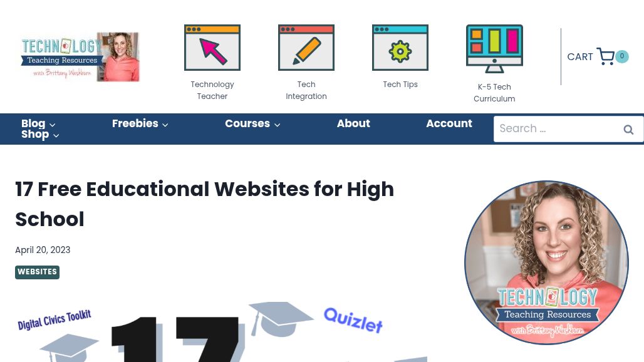Click the WEBSITES category tag
This screenshot has width=644, height=362.
[x=38, y=272]
